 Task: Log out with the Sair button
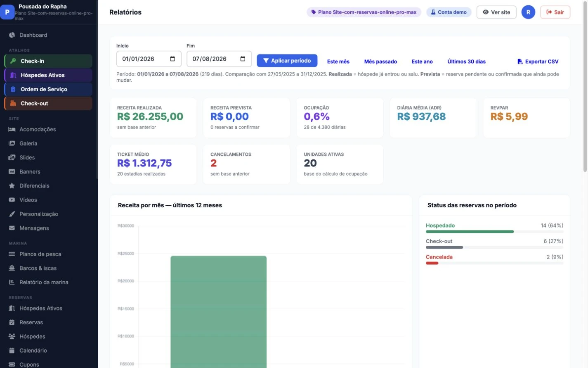click(x=555, y=12)
